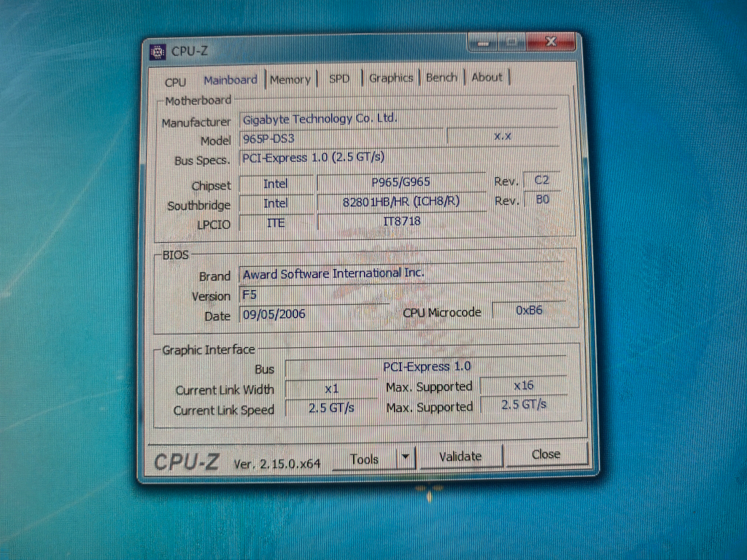Go to the Bench tab
The image size is (747, 560).
[x=441, y=77]
